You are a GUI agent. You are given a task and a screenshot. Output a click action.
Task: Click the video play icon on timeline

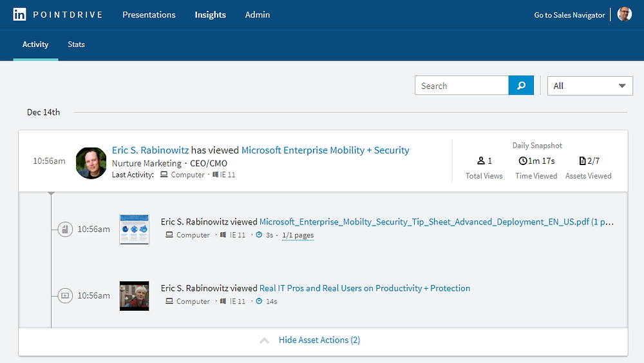[65, 295]
